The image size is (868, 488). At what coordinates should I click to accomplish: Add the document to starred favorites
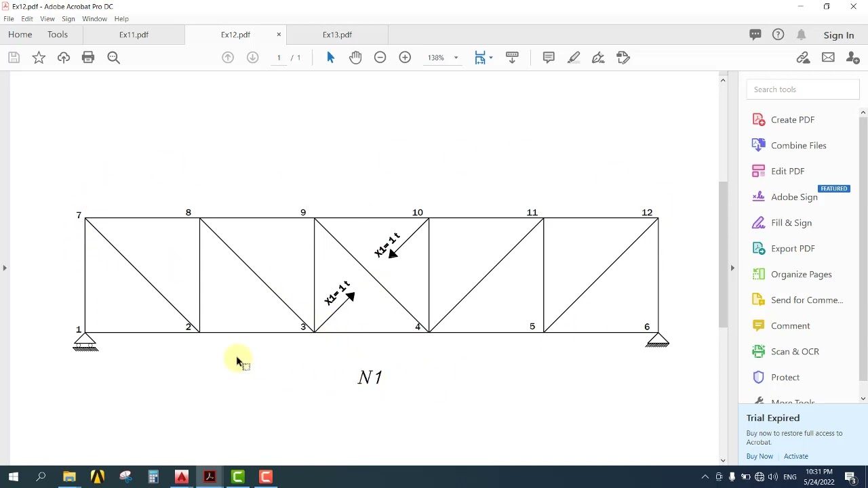[x=39, y=58]
